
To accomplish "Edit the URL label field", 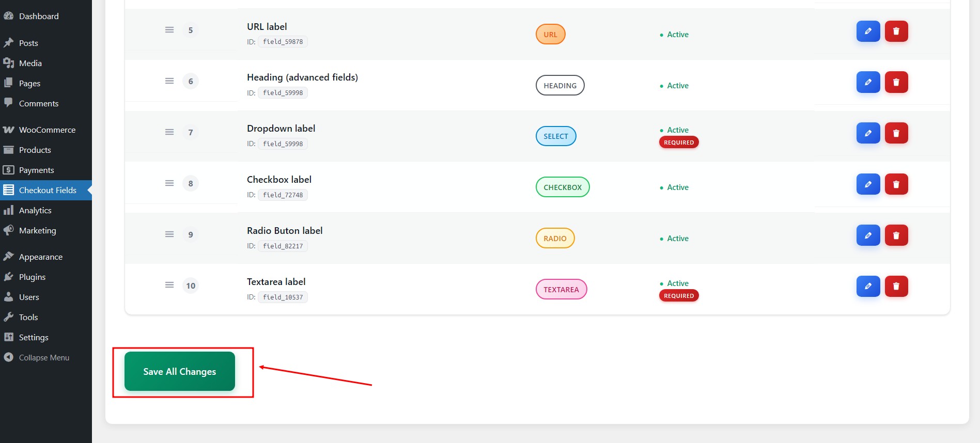I will point(868,31).
